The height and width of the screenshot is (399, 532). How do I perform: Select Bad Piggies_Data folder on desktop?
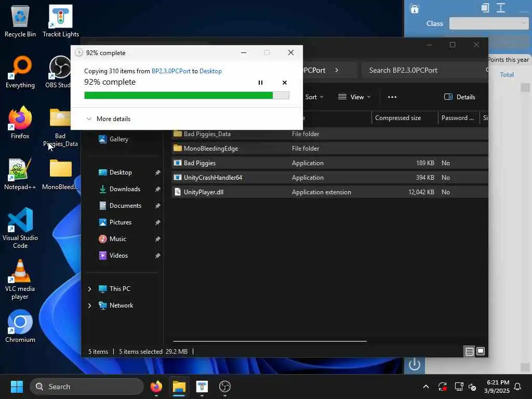click(60, 128)
